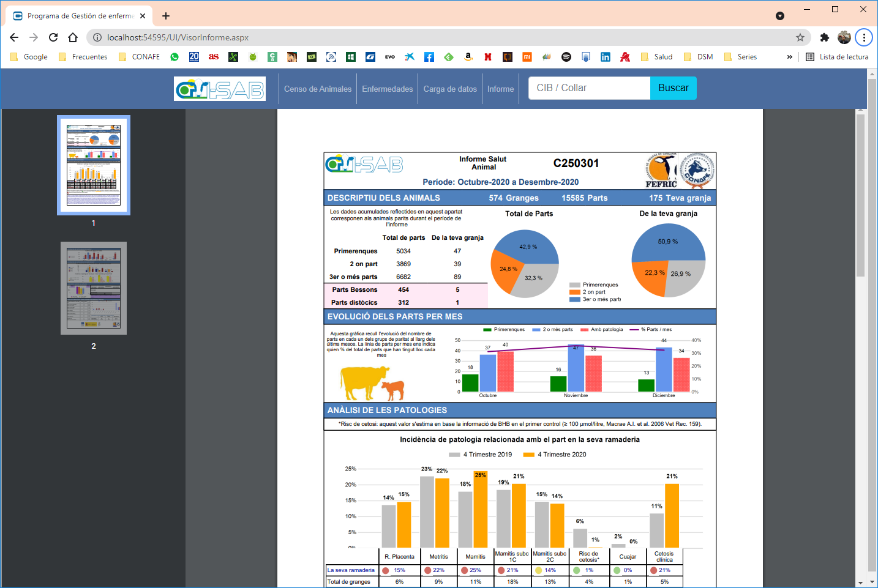Image resolution: width=878 pixels, height=588 pixels.
Task: Open Enfermedades menu item
Action: tap(388, 89)
